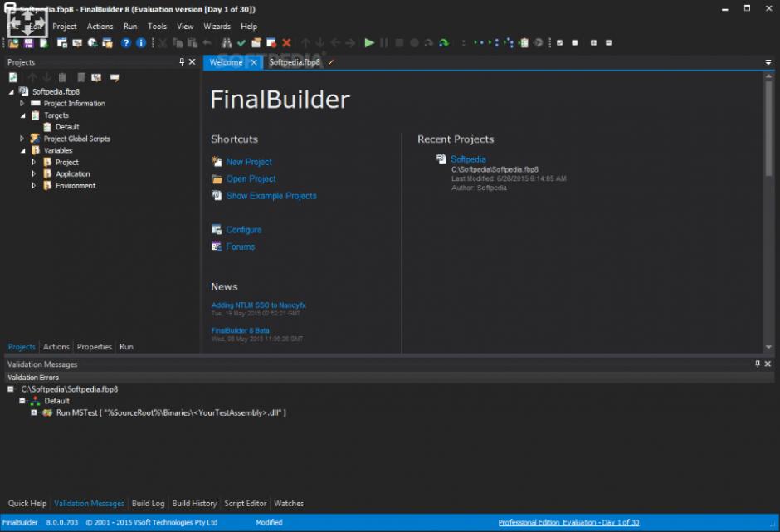
Task: Open the blue question mark help icon
Action: pos(126,43)
